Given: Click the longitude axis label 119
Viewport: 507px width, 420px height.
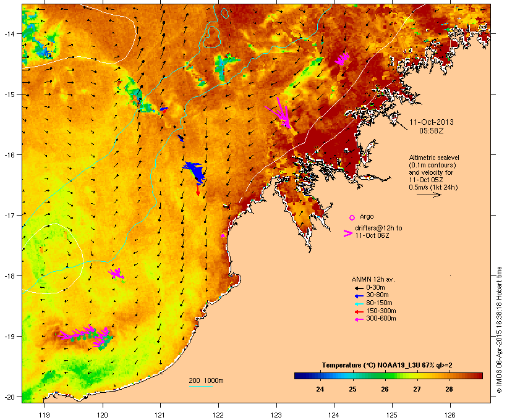Looking at the screenshot, I should pyautogui.click(x=45, y=415).
